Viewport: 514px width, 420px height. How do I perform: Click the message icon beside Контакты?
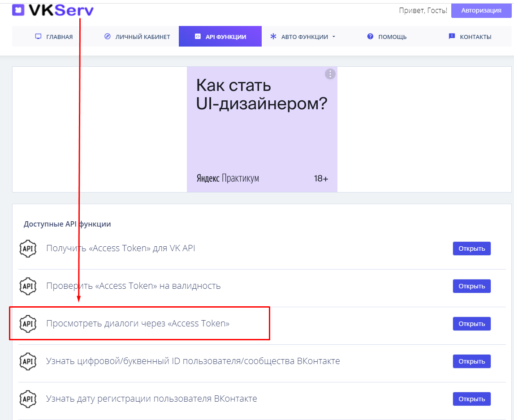pos(452,36)
